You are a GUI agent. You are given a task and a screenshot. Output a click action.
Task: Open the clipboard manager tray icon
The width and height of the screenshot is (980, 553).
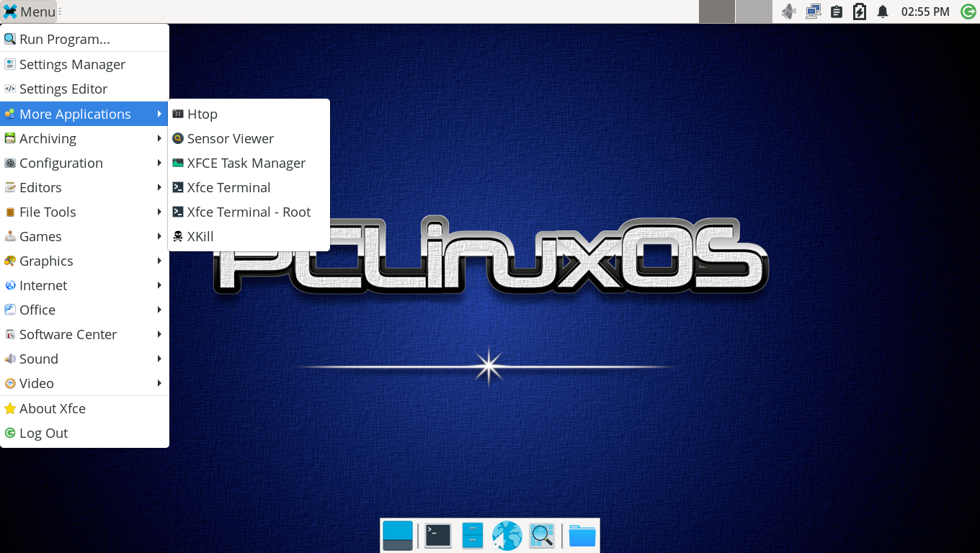click(x=837, y=12)
